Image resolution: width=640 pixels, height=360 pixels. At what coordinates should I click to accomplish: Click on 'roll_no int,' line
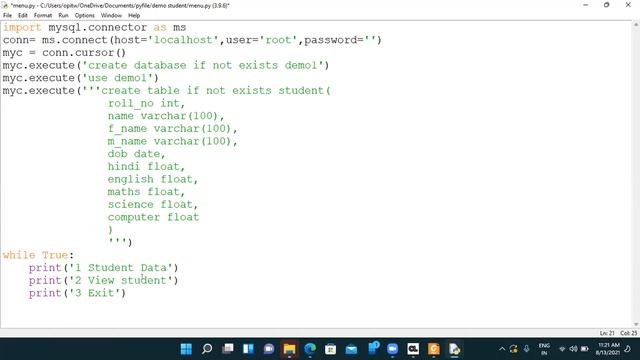point(146,103)
